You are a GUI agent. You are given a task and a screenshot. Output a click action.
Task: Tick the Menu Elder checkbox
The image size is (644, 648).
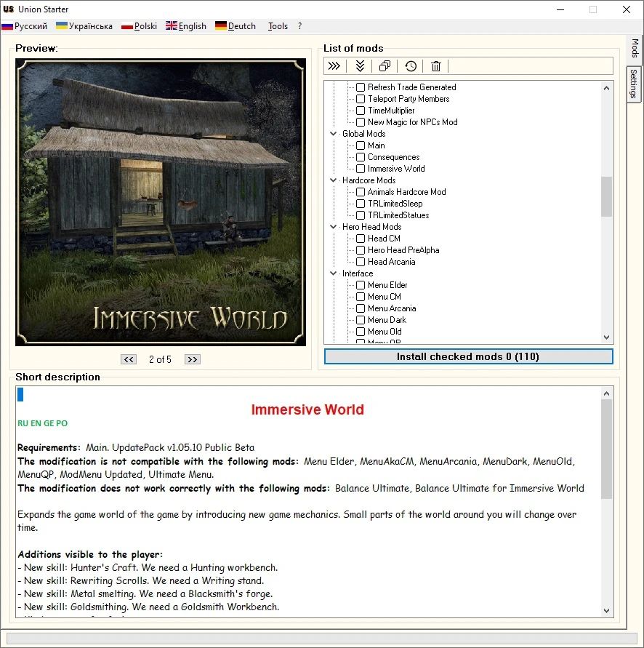(361, 285)
